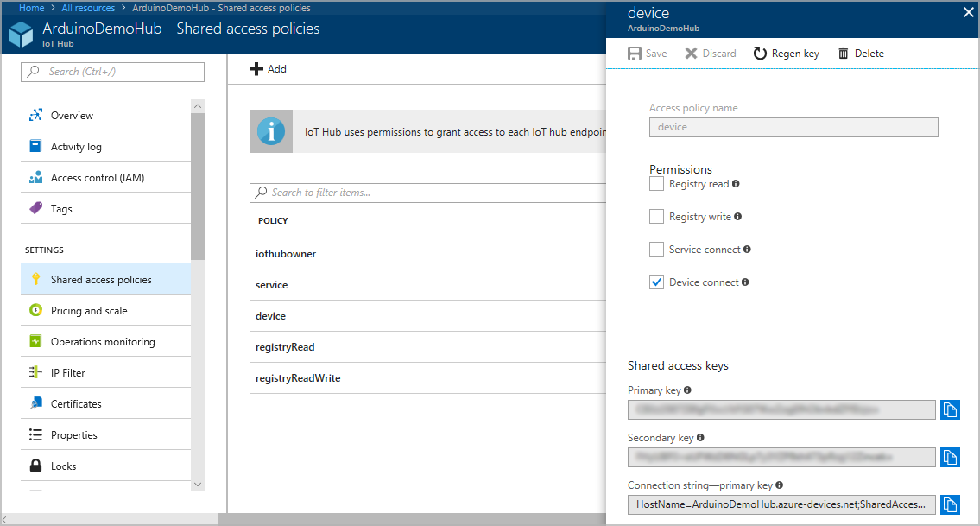
Task: Select the service policy row
Action: click(x=427, y=284)
